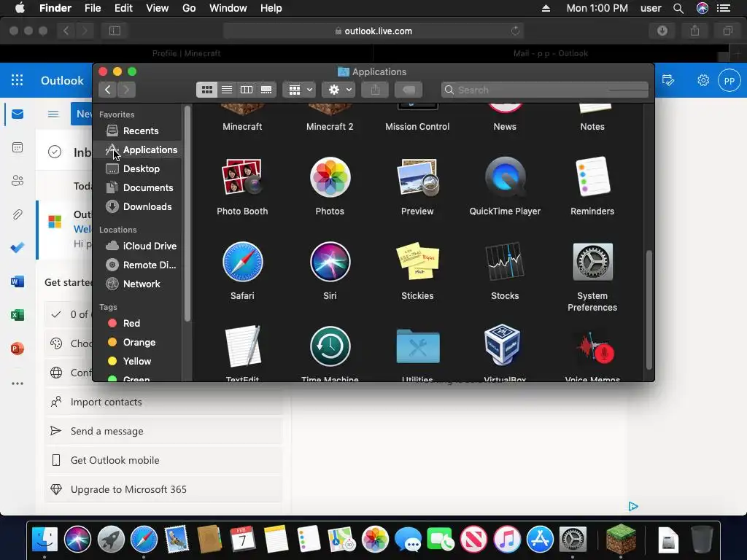Screen dimensions: 747x560
Task: Open Word from the Outlook sidebar
Action: click(18, 281)
